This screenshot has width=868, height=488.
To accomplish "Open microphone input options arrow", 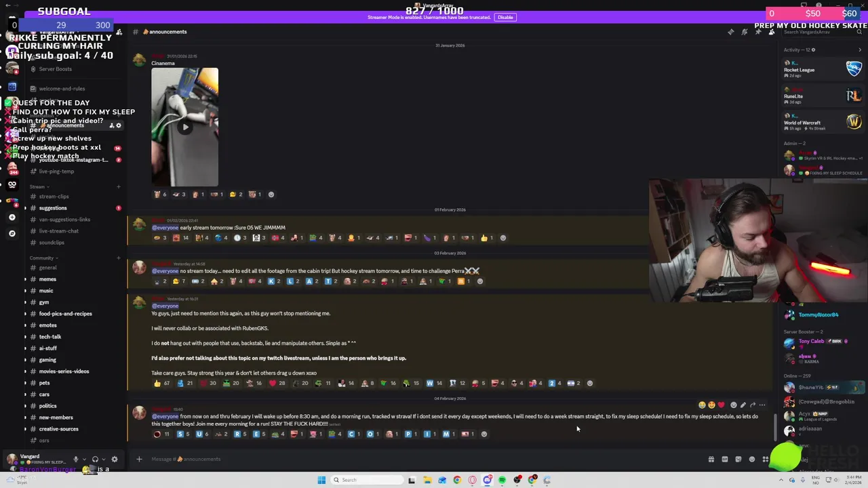I will pos(84,459).
